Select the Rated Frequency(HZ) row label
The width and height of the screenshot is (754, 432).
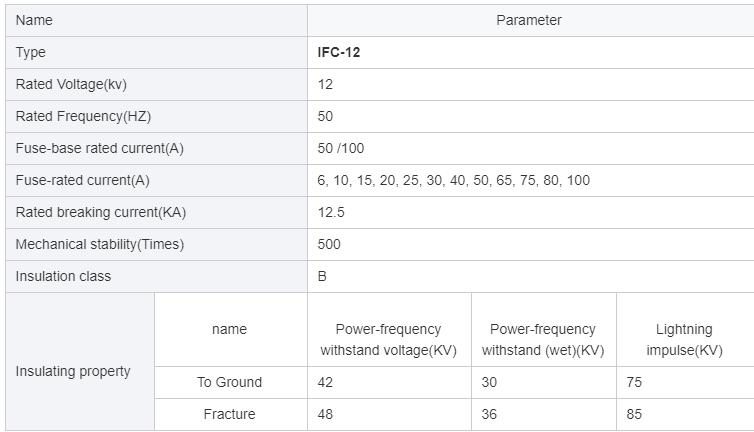(156, 116)
